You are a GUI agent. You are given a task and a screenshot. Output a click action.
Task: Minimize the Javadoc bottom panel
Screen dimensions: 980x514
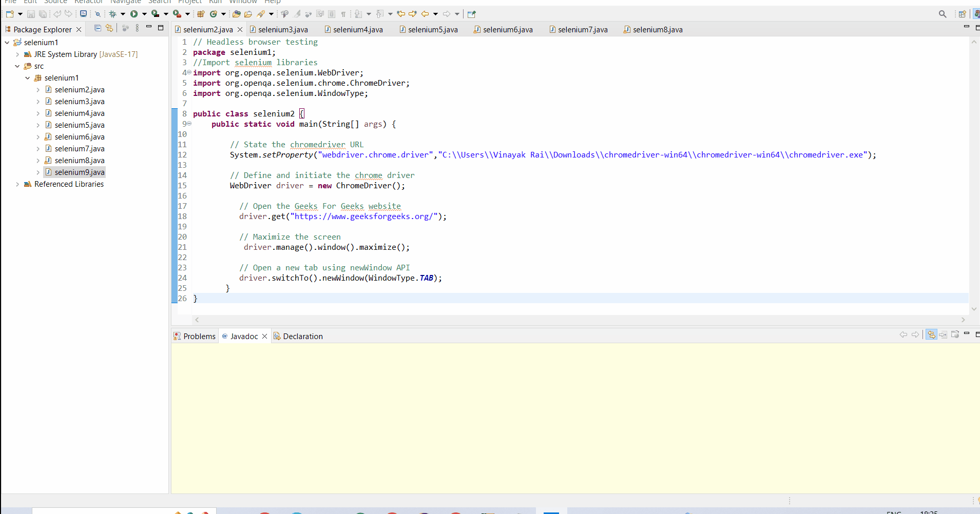pos(967,333)
